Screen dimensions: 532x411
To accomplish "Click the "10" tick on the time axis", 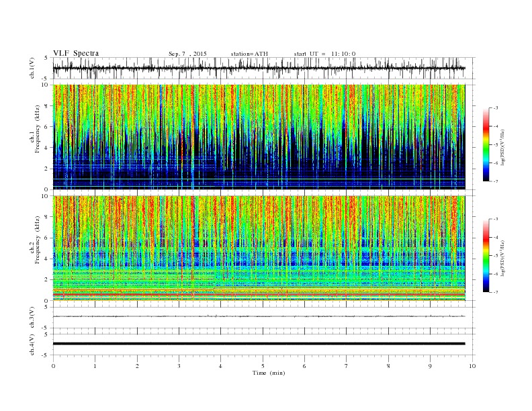I will coord(472,366).
